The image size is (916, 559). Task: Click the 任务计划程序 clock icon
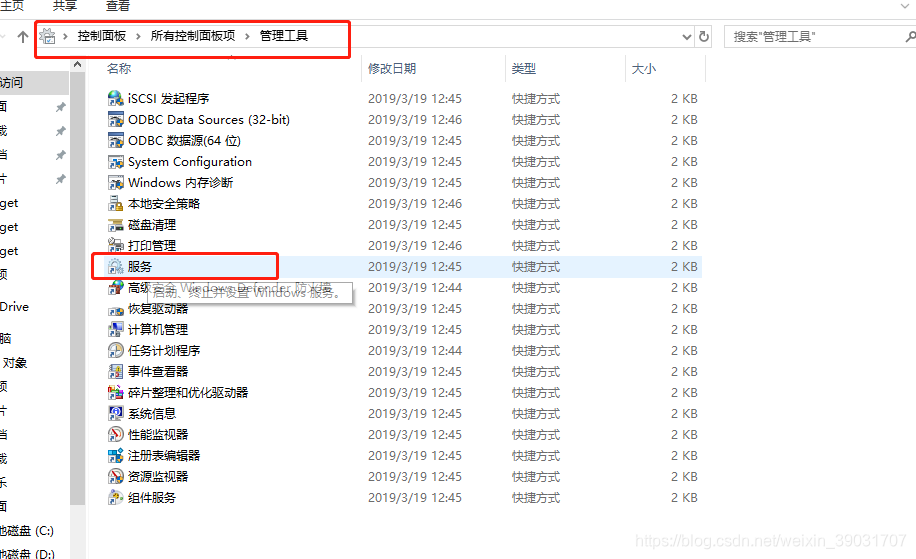116,350
